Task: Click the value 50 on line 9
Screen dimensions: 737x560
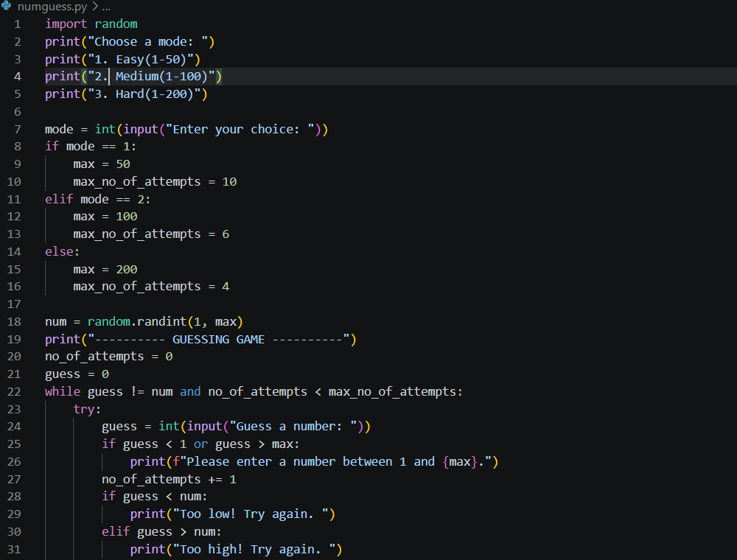Action: coord(123,164)
